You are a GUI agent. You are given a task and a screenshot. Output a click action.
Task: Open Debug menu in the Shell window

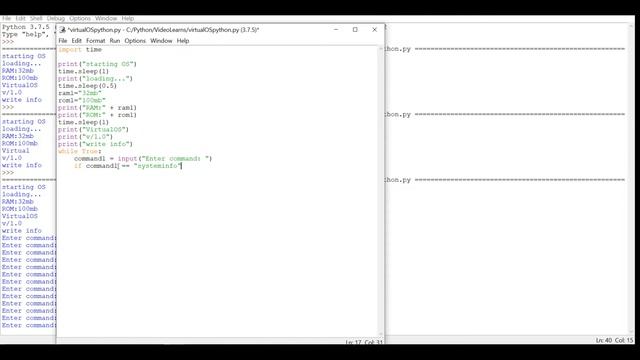coord(56,18)
